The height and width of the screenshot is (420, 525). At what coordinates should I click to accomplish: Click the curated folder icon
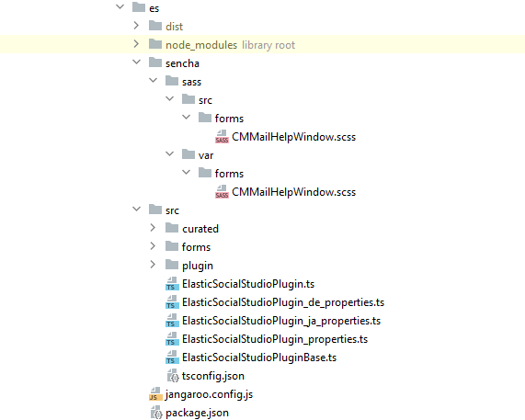pyautogui.click(x=172, y=228)
